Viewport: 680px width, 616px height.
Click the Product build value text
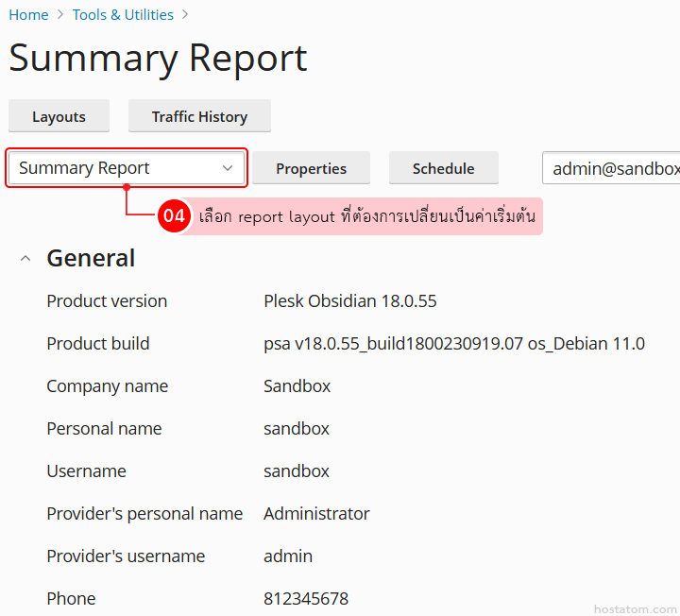click(453, 344)
